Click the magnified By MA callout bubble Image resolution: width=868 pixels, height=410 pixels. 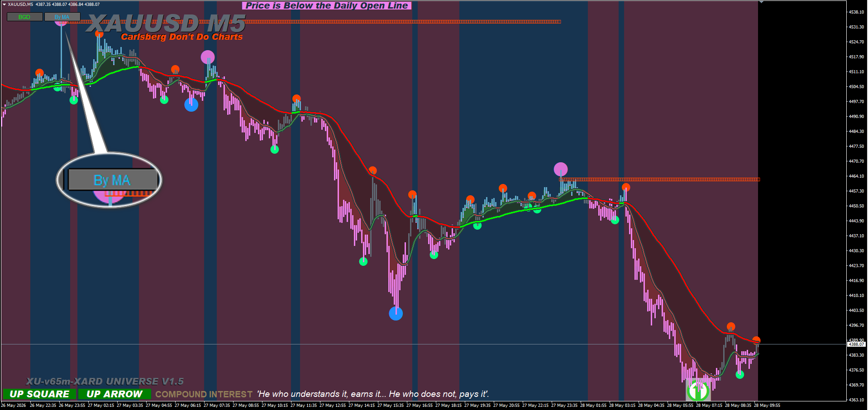pyautogui.click(x=109, y=180)
